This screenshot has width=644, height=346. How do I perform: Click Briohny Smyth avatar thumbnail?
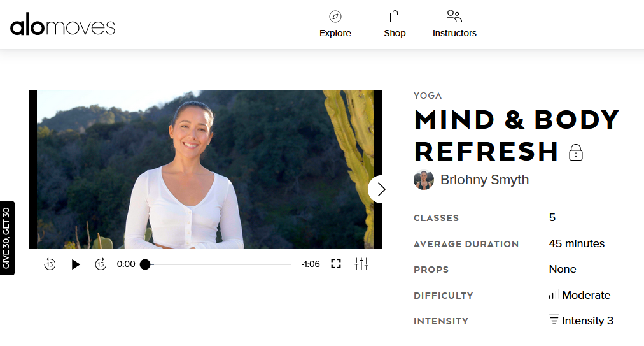424,180
